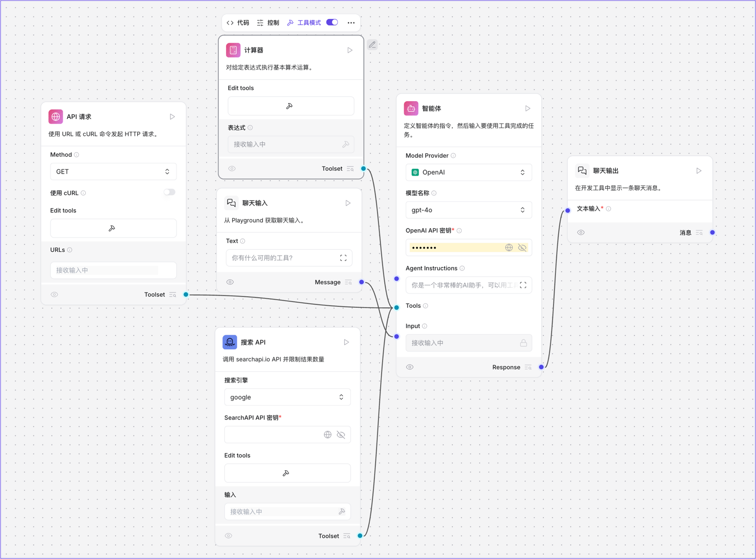Click the play icon on 搜索 API
This screenshot has width=756, height=559.
point(346,342)
